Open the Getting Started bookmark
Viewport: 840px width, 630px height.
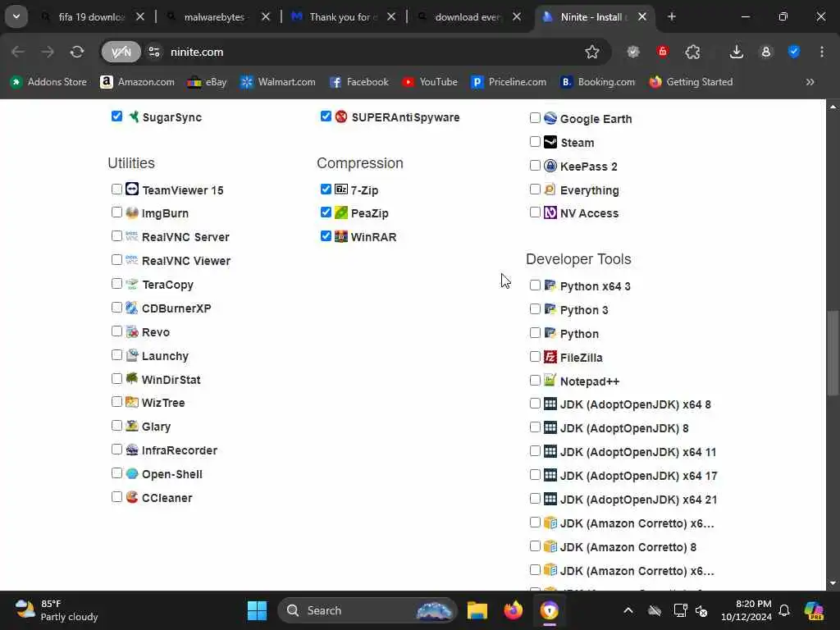[691, 82]
